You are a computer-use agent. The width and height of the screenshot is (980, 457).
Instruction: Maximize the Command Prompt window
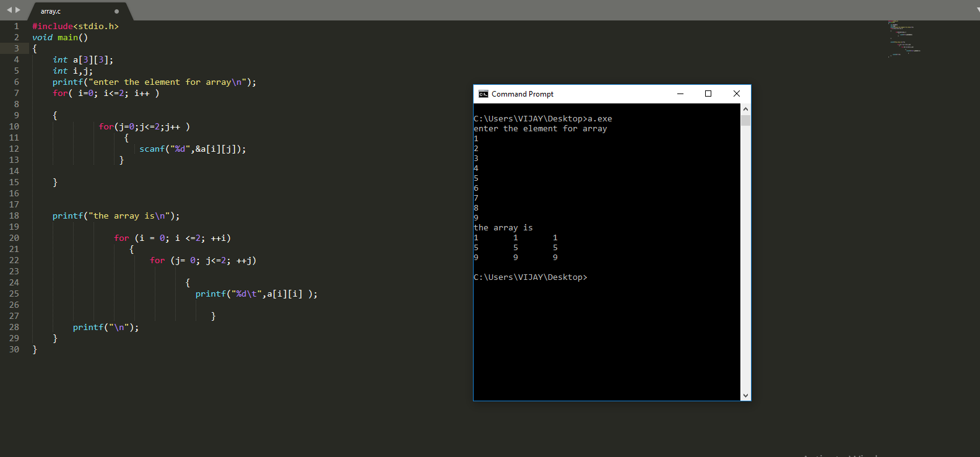[708, 94]
